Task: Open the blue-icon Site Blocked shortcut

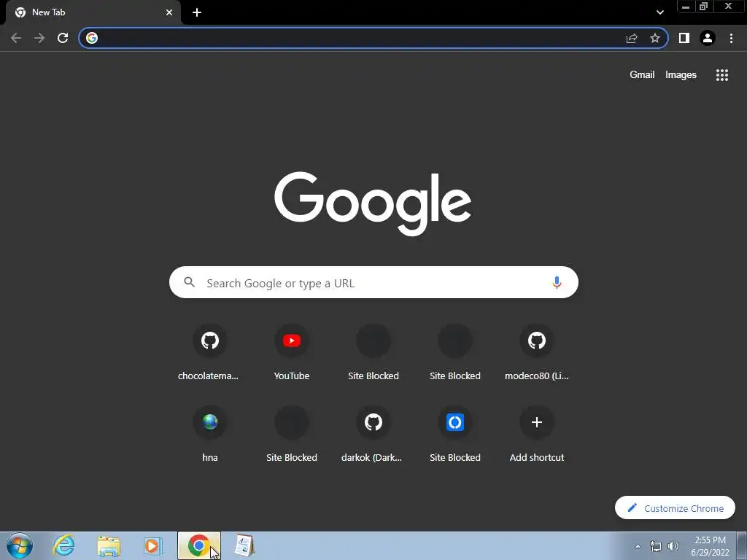Action: (x=455, y=434)
